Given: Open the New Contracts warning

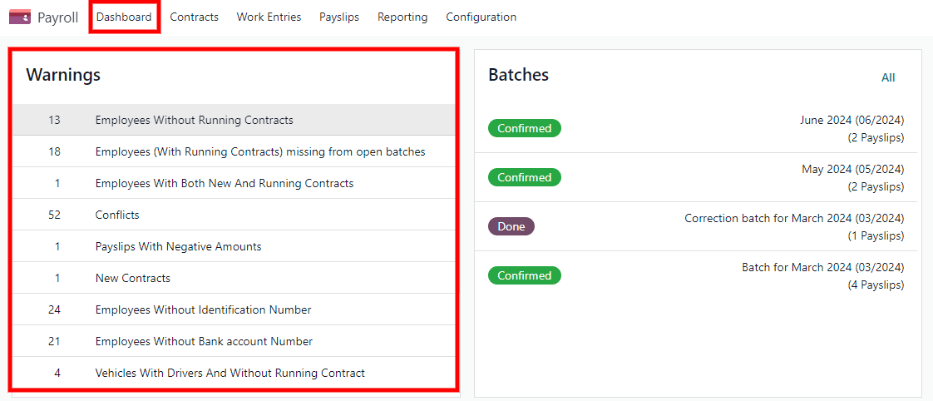Looking at the screenshot, I should click(x=132, y=278).
